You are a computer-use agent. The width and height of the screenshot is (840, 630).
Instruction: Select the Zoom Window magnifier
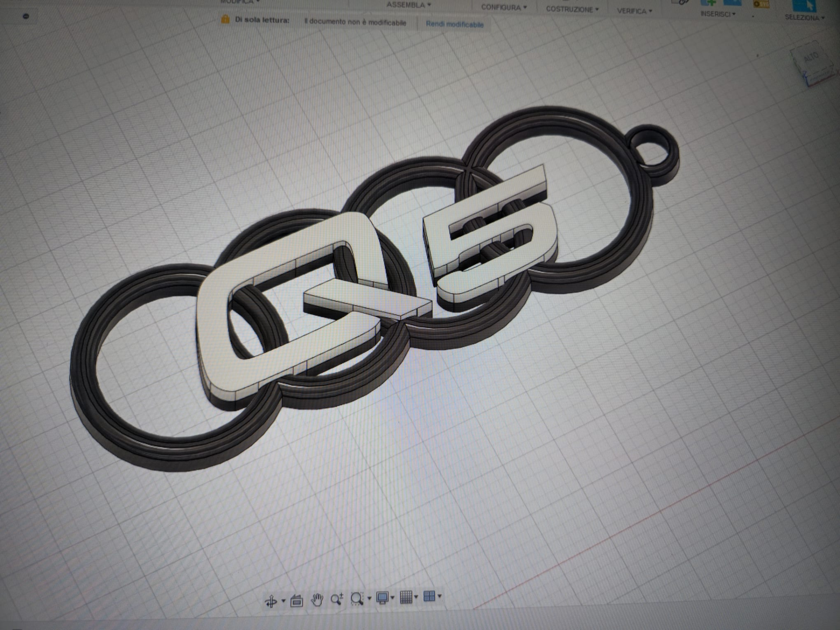(357, 598)
